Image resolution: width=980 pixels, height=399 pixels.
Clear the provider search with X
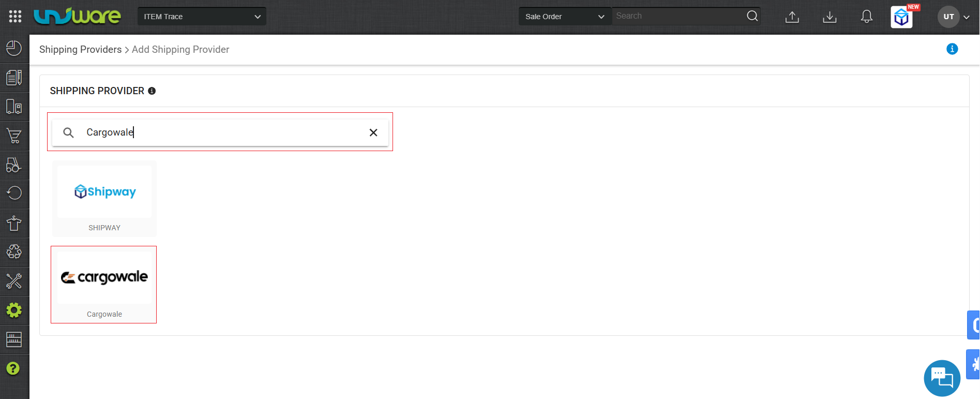click(373, 132)
